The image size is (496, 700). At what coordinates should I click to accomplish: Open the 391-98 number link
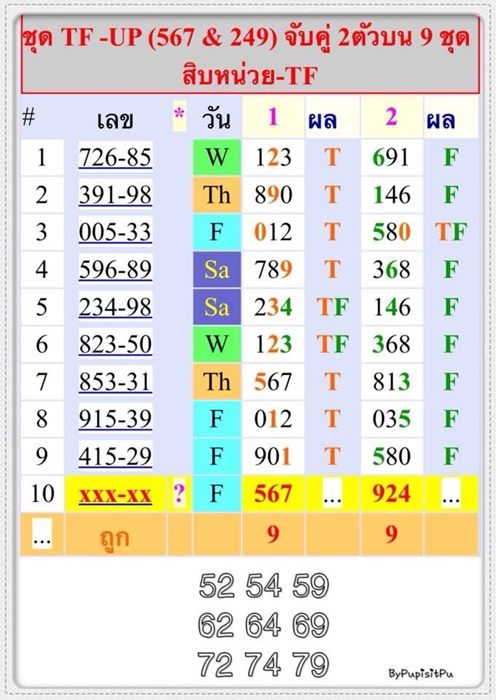point(116,195)
